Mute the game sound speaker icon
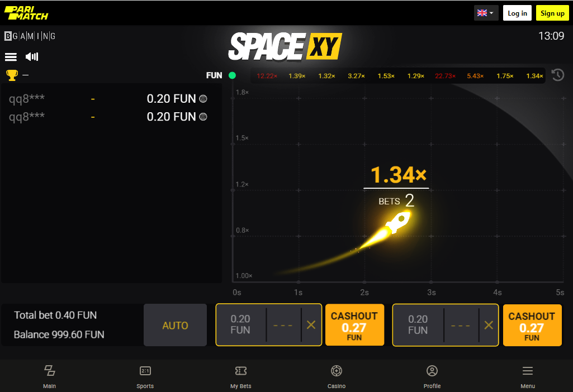This screenshot has height=392, width=573. [32, 56]
